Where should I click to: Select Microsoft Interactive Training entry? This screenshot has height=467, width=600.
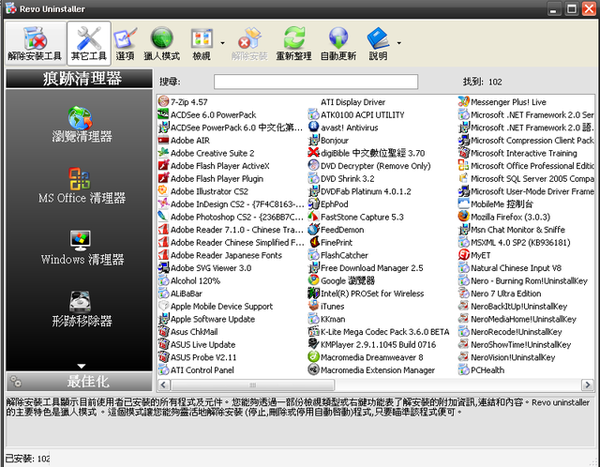517,153
